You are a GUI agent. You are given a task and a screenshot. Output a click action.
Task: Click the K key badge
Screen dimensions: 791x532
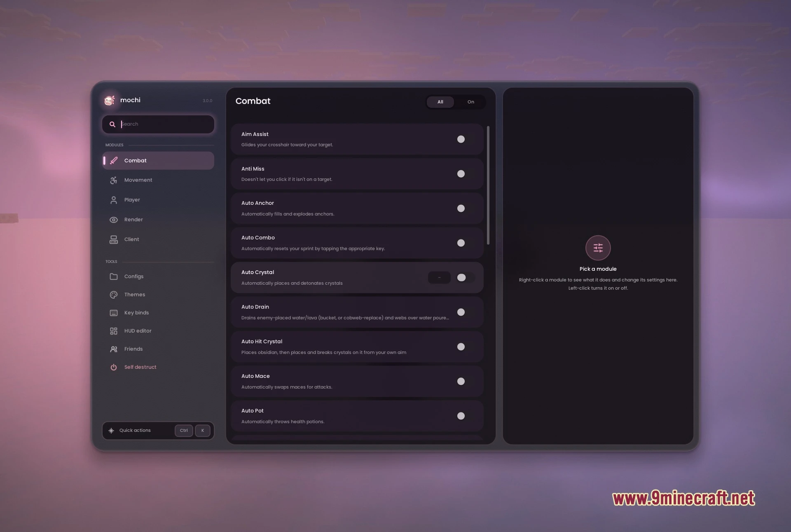pos(203,431)
